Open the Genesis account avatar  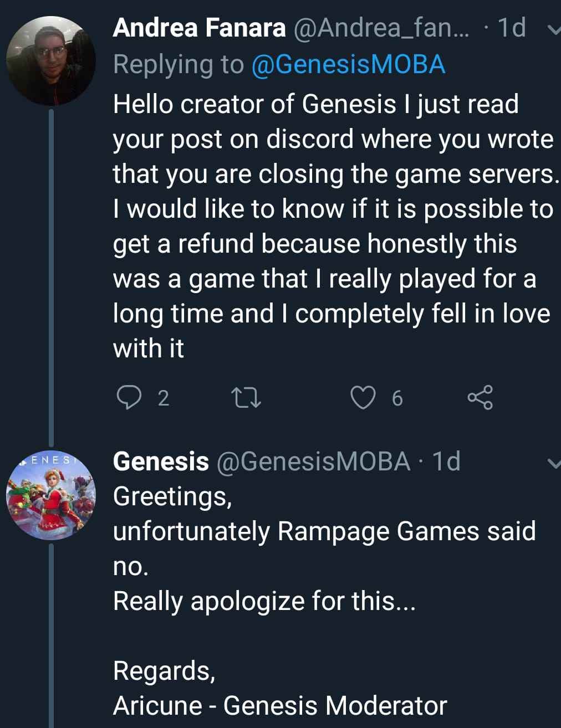click(50, 495)
